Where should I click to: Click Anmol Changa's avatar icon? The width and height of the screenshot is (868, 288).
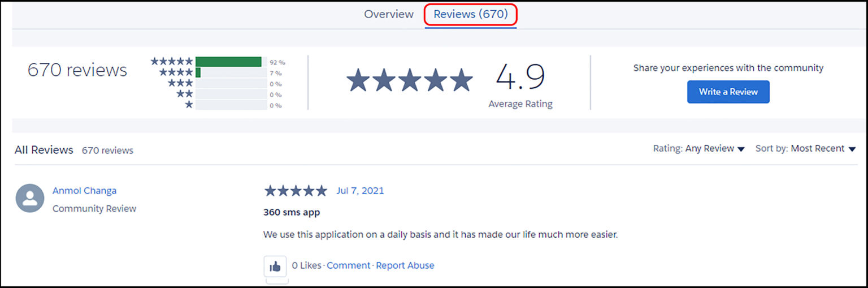click(x=30, y=198)
